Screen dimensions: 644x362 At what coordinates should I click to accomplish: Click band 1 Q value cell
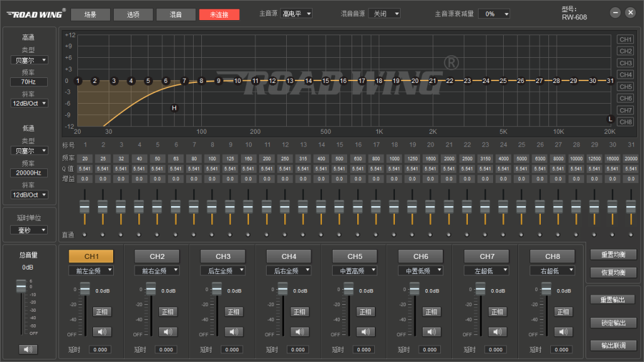85,168
